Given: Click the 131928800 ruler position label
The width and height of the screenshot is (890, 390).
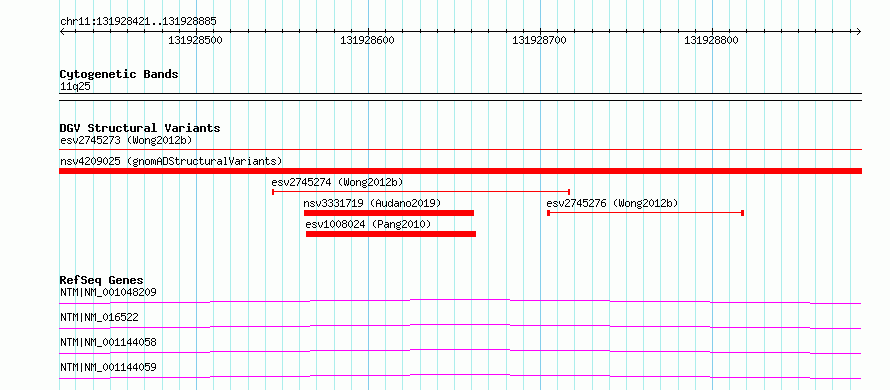Looking at the screenshot, I should pyautogui.click(x=711, y=40).
